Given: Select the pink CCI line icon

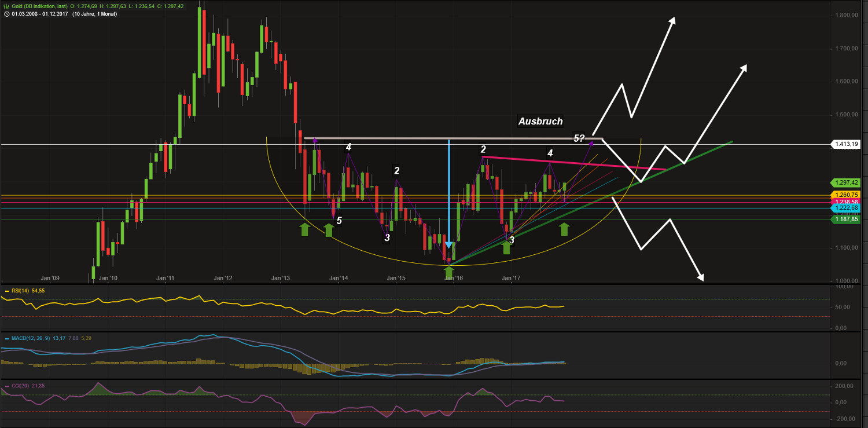Looking at the screenshot, I should tap(6, 385).
